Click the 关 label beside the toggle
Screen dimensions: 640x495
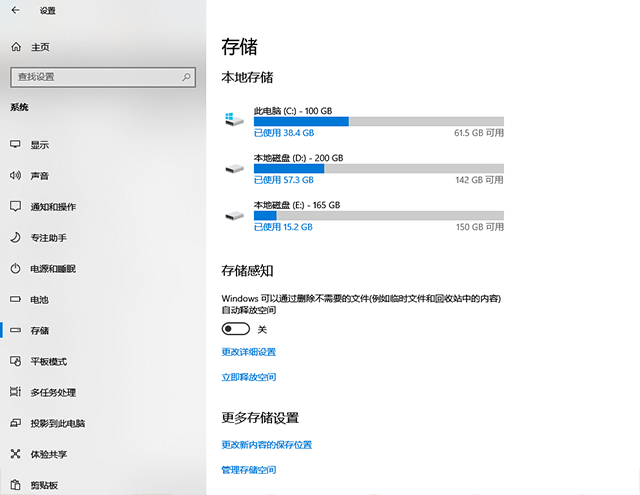coord(262,329)
